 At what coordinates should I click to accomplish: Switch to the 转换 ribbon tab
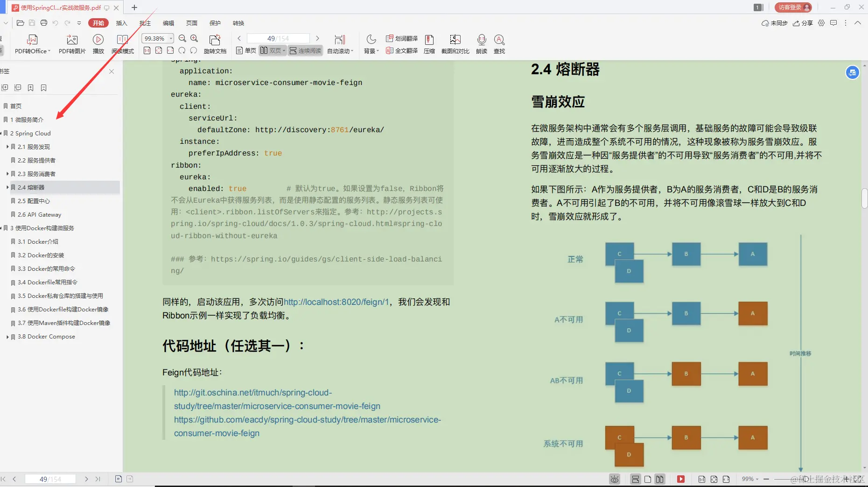(x=238, y=23)
